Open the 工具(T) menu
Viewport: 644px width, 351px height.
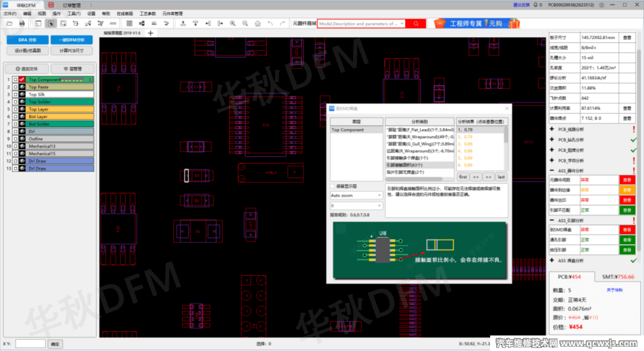(x=74, y=13)
